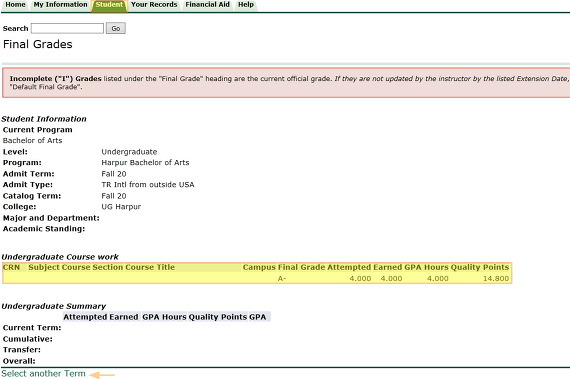Select Incomplete ("I") Grades notice text
This screenshot has width=570, height=379.
pyautogui.click(x=55, y=78)
